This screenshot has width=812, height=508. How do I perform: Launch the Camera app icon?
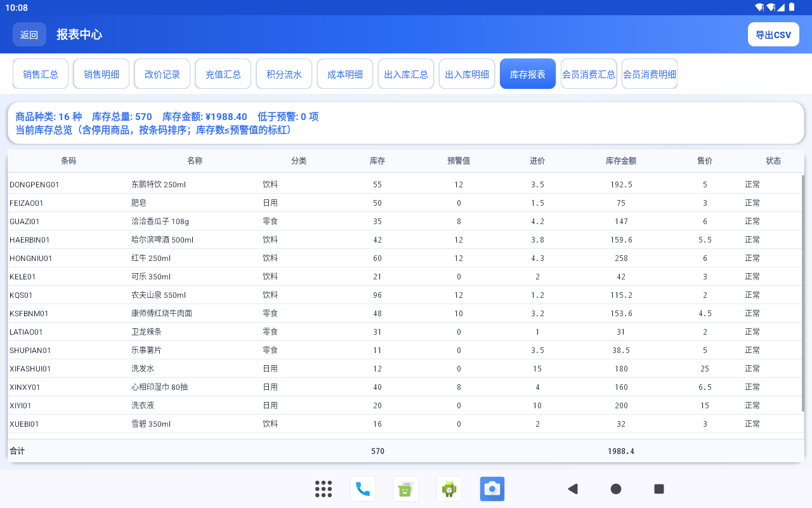point(492,489)
